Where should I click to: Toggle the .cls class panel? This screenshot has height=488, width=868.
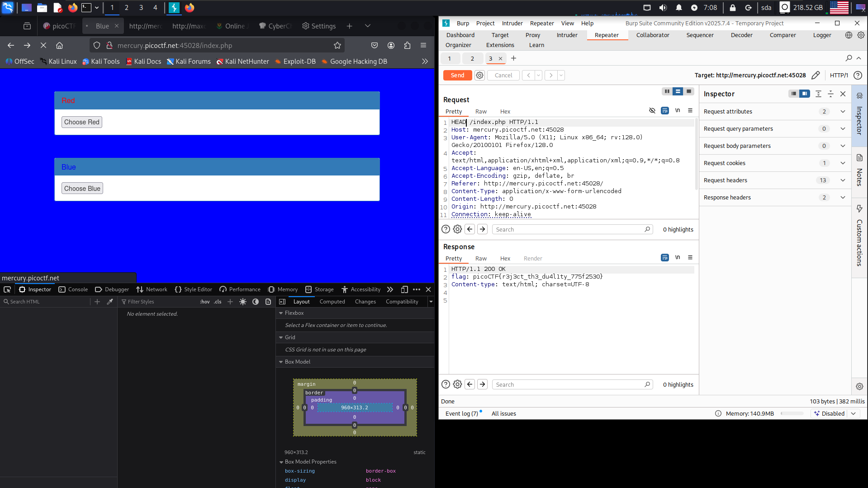pyautogui.click(x=218, y=302)
